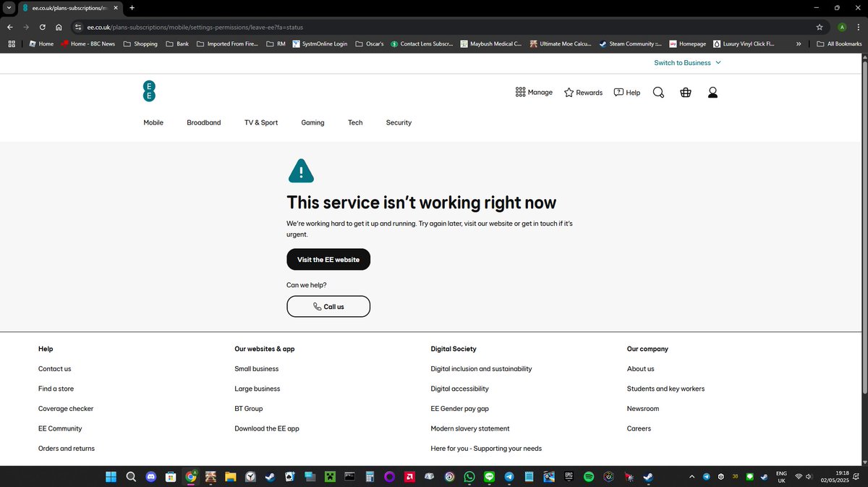This screenshot has width=868, height=487.
Task: Open the Coverage checker link
Action: click(66, 408)
